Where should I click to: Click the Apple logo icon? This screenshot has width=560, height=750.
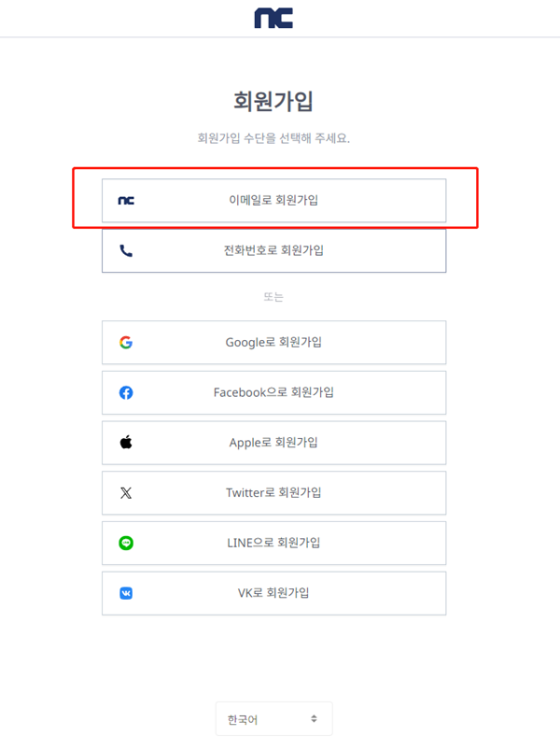[126, 443]
